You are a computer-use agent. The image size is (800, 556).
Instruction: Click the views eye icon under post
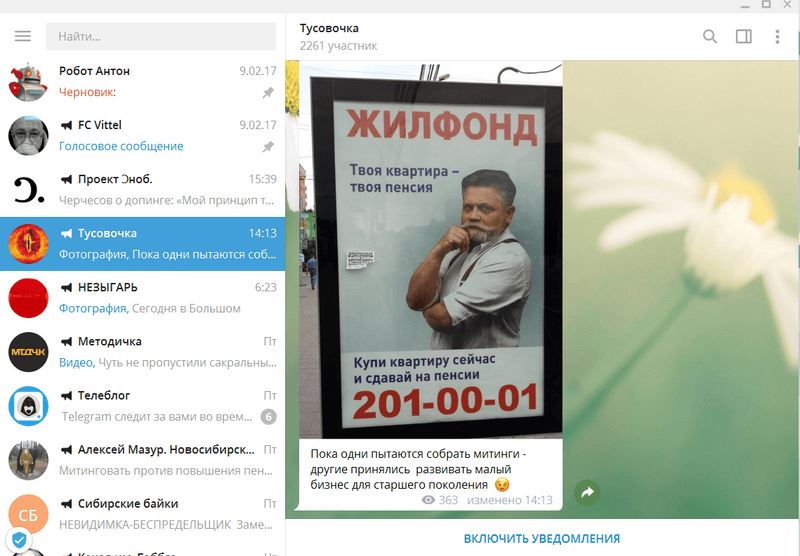coord(428,500)
